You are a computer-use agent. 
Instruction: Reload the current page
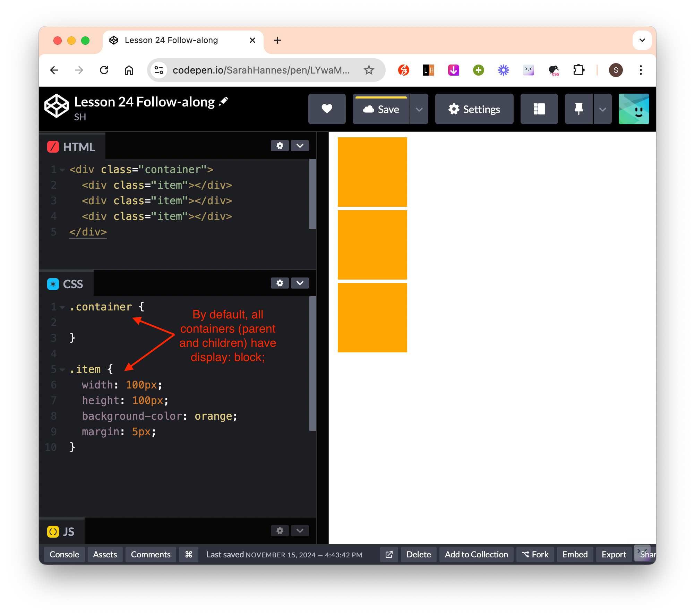[x=104, y=70]
